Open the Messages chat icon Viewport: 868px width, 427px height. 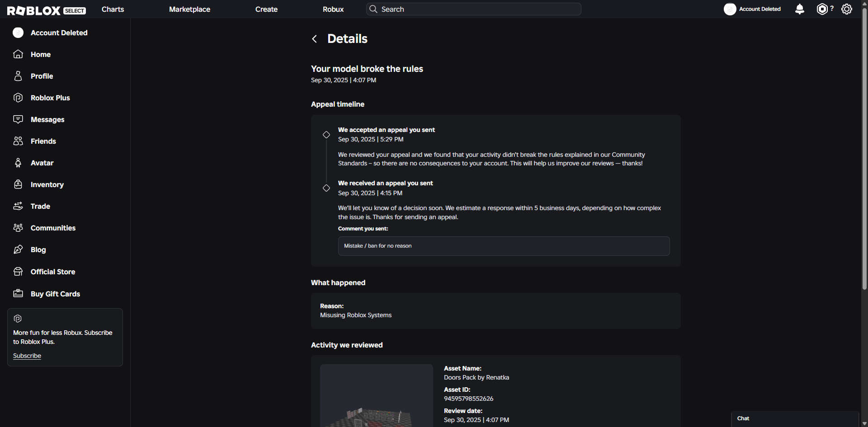[x=18, y=119]
